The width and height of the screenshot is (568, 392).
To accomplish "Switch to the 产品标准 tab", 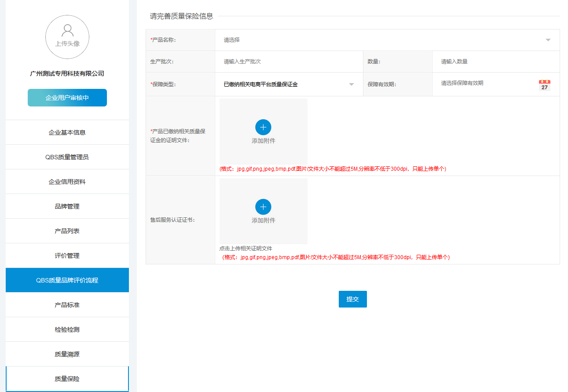I will pyautogui.click(x=67, y=305).
